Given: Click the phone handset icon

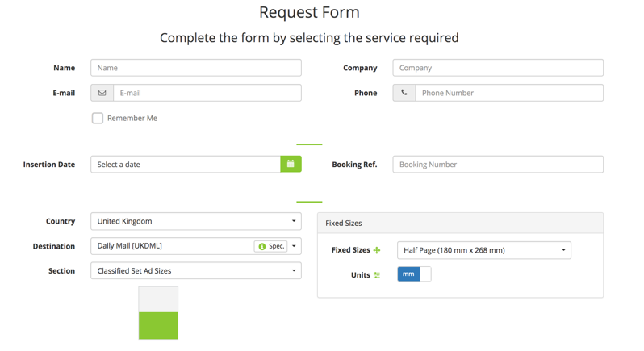Looking at the screenshot, I should coord(404,93).
